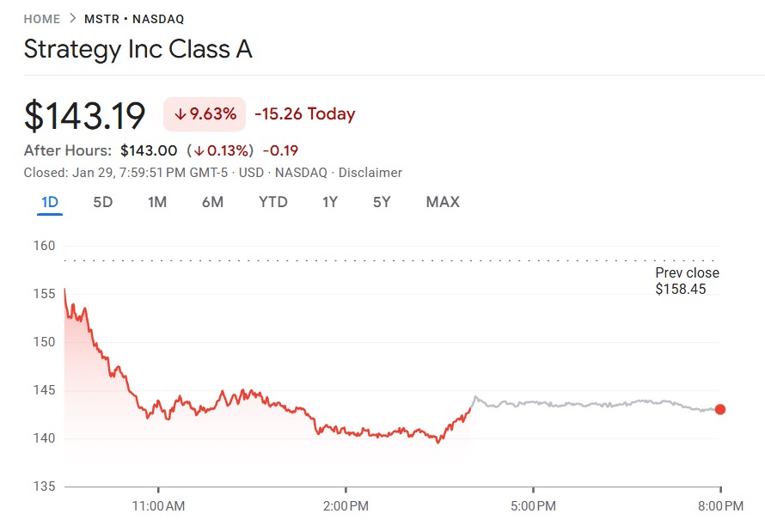
Task: Click the HOME breadcrumb link
Action: click(x=42, y=19)
